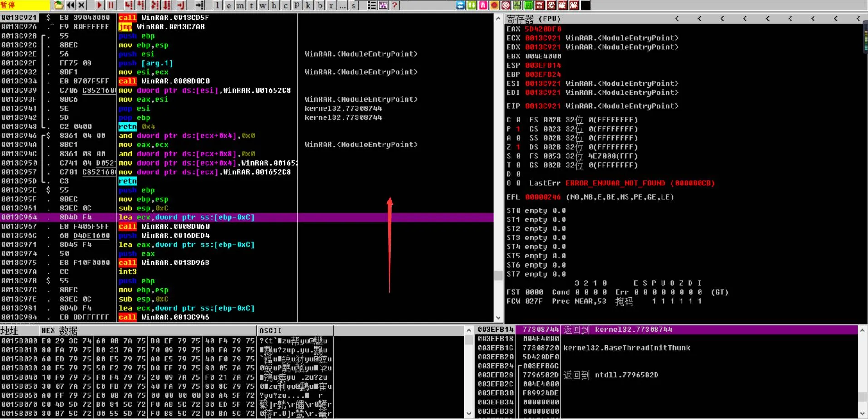This screenshot has height=419, width=868.
Task: Select the EBX value 004E4000
Action: pyautogui.click(x=543, y=56)
